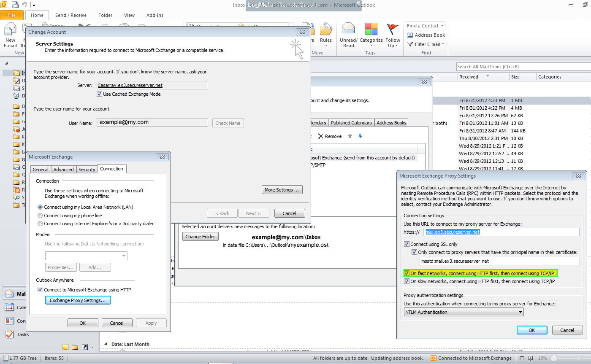The image size is (591, 364).
Task: Move account down with the blue down arrow
Action: click(x=360, y=136)
